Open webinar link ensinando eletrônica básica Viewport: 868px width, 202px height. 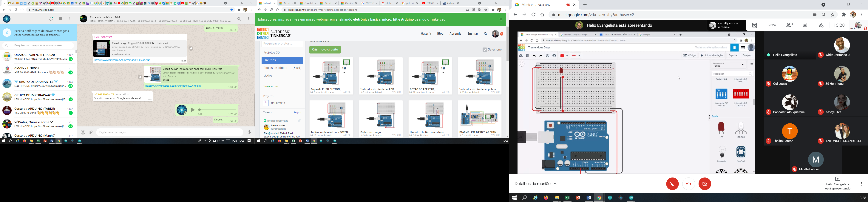pos(375,20)
